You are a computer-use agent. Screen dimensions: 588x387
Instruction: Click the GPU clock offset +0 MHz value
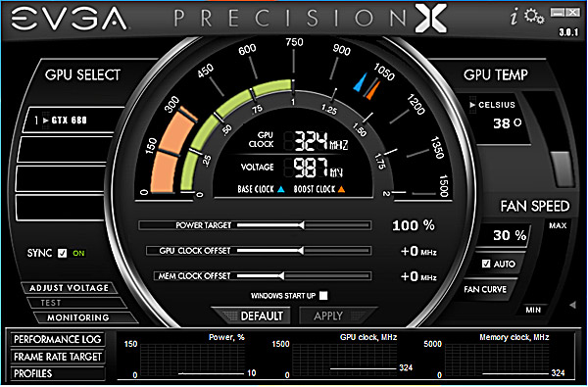[418, 251]
